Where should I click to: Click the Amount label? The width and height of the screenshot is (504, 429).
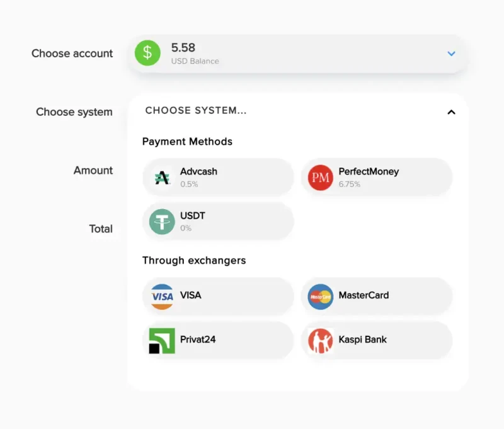[93, 170]
